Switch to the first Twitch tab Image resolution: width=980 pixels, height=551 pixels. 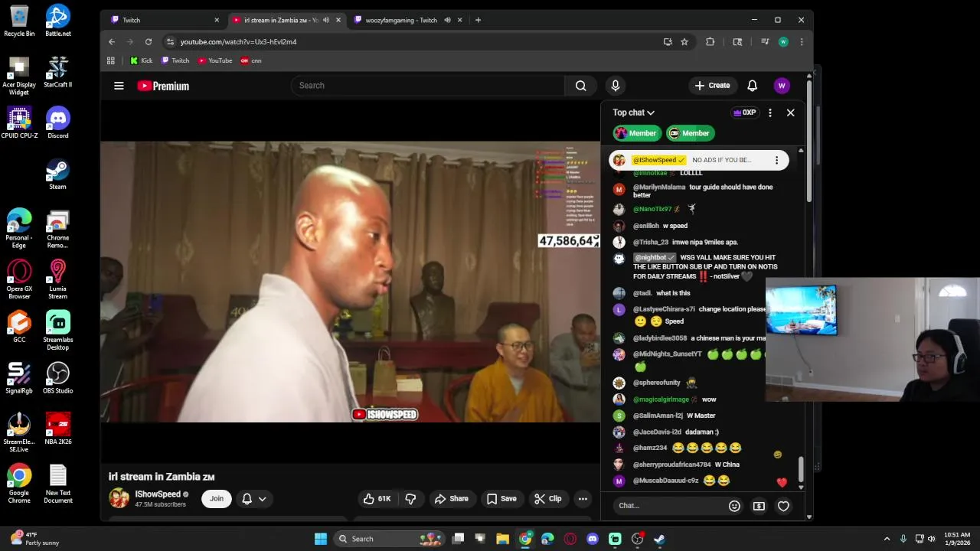click(x=162, y=20)
